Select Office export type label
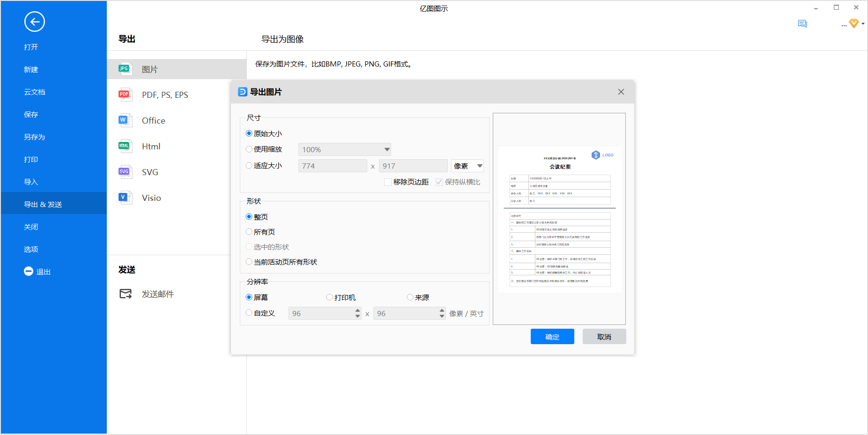868x435 pixels. point(154,120)
